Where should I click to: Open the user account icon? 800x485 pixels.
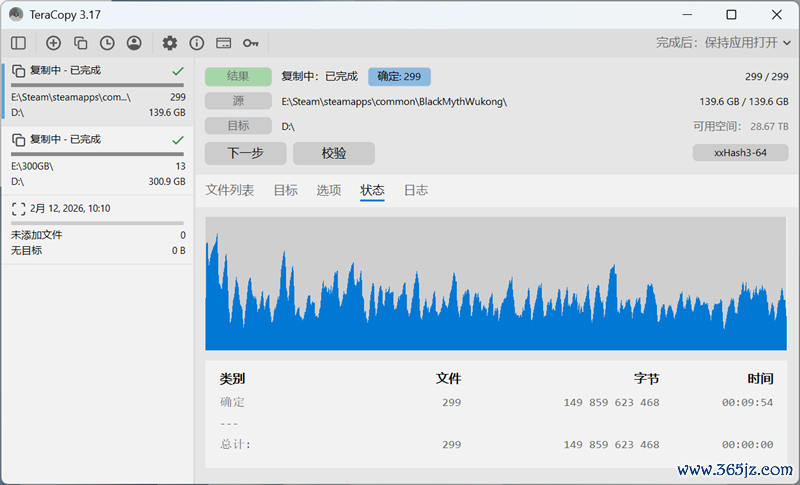(x=134, y=43)
